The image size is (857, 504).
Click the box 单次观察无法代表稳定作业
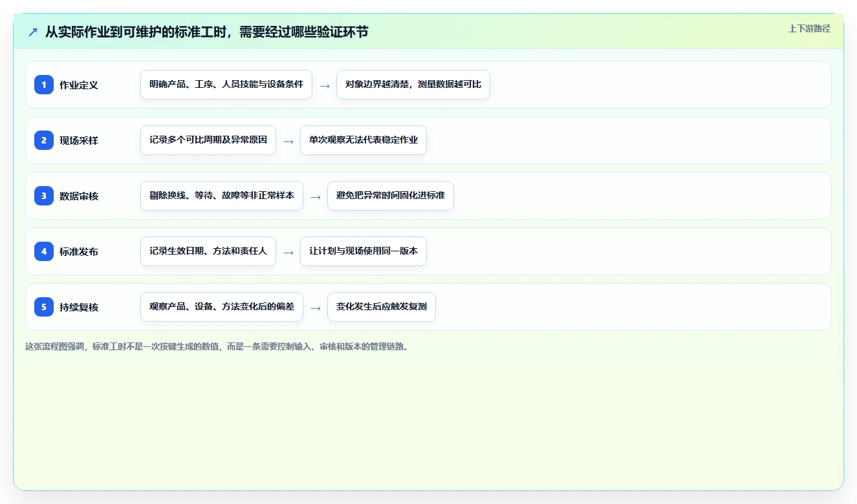(363, 140)
